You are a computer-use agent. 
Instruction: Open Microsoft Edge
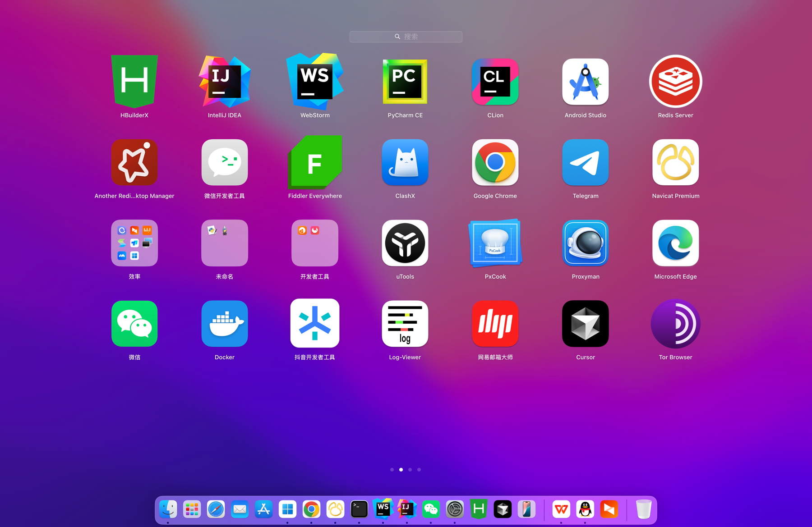tap(676, 243)
